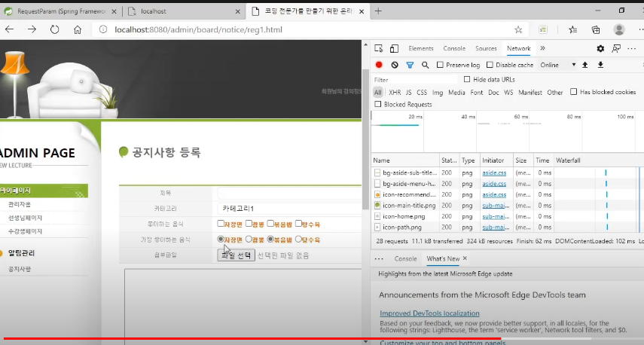Enable Preserve log checkbox
Screen dimensions: 644x345
point(440,65)
